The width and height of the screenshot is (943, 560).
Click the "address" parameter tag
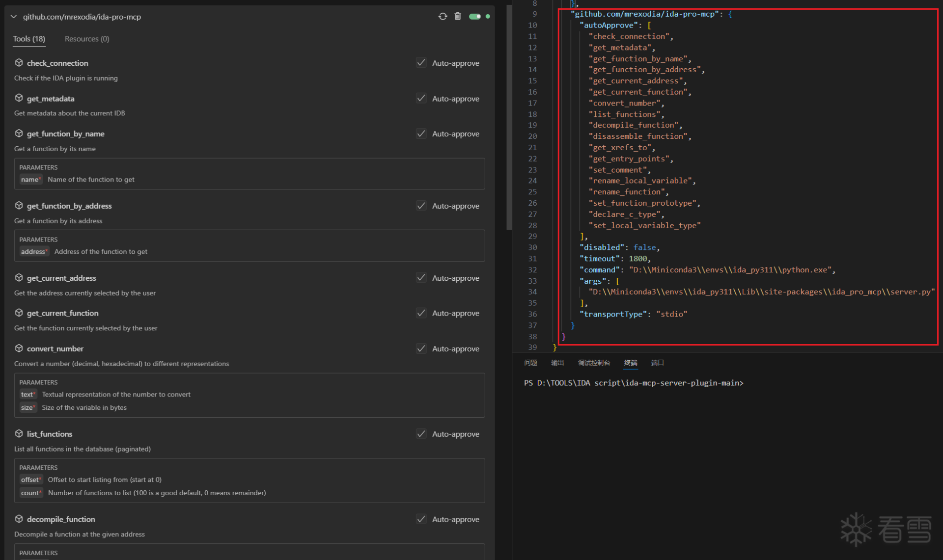tap(34, 252)
